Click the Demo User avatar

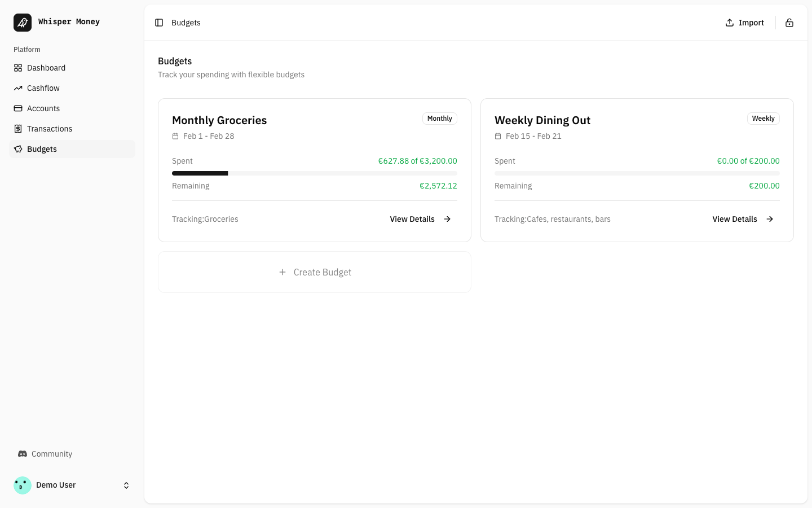[x=23, y=485]
